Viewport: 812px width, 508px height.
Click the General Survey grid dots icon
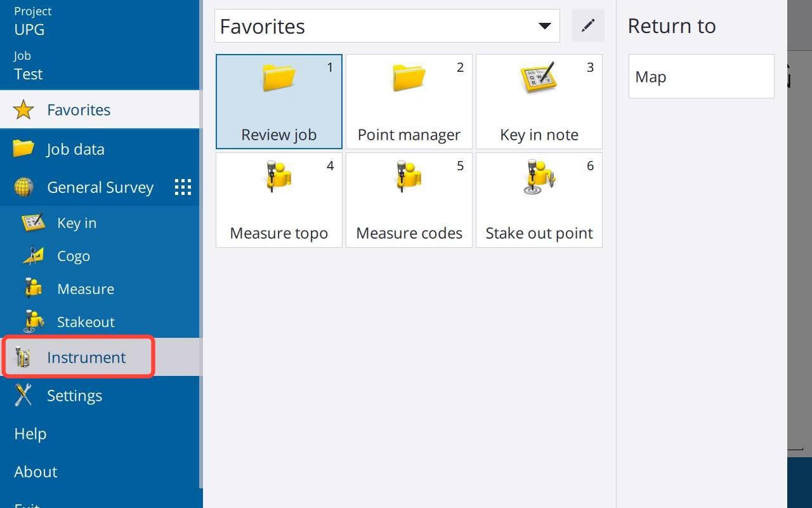click(x=183, y=187)
